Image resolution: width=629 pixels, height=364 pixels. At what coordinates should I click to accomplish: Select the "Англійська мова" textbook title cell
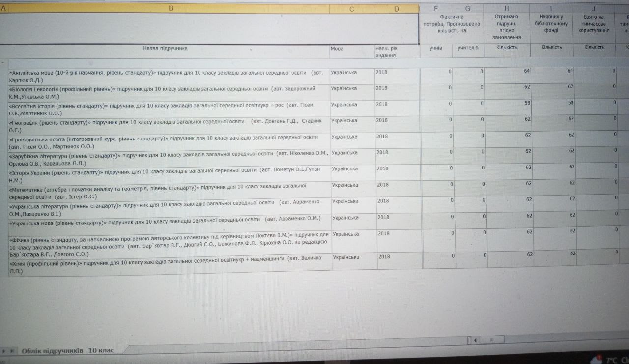pos(167,76)
